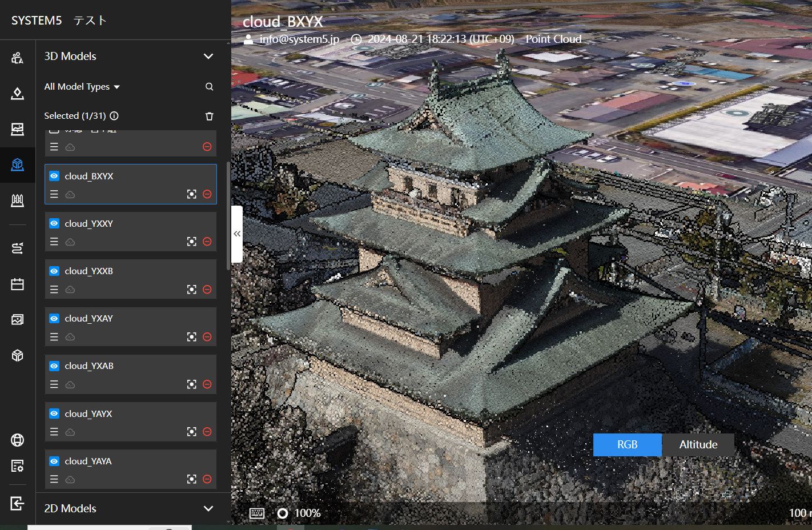Click the 100% point size indicator
The image size is (812, 530).
(307, 513)
